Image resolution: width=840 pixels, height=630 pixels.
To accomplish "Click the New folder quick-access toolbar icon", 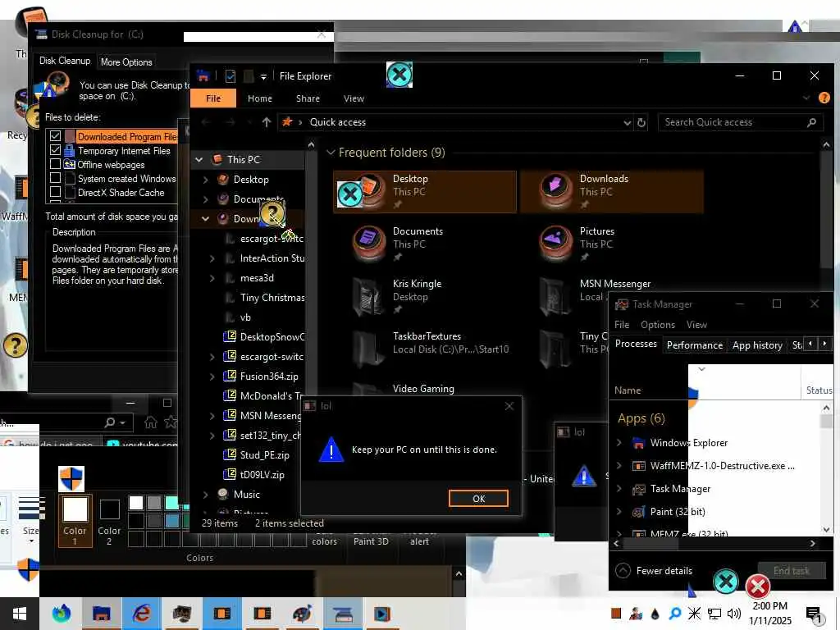I will [248, 76].
